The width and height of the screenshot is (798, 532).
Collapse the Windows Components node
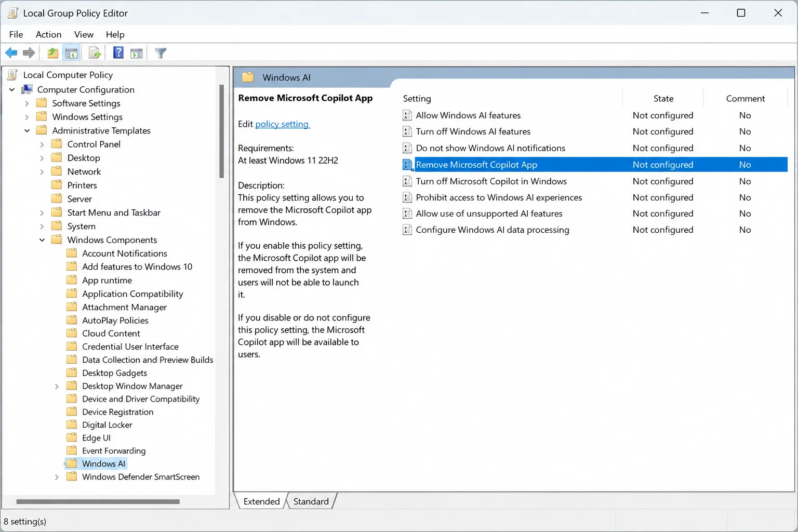tap(42, 240)
